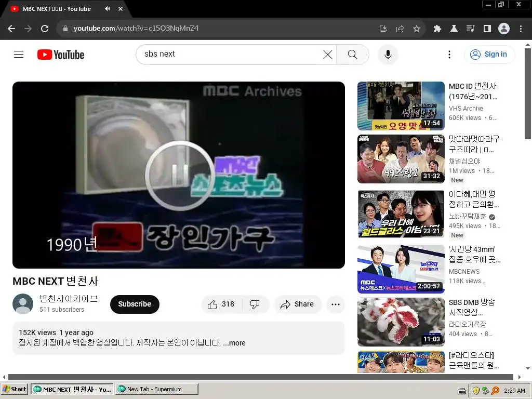Click the taskbar clock showing 2:29 AM
Screen dimensions: 532x399
(514, 391)
